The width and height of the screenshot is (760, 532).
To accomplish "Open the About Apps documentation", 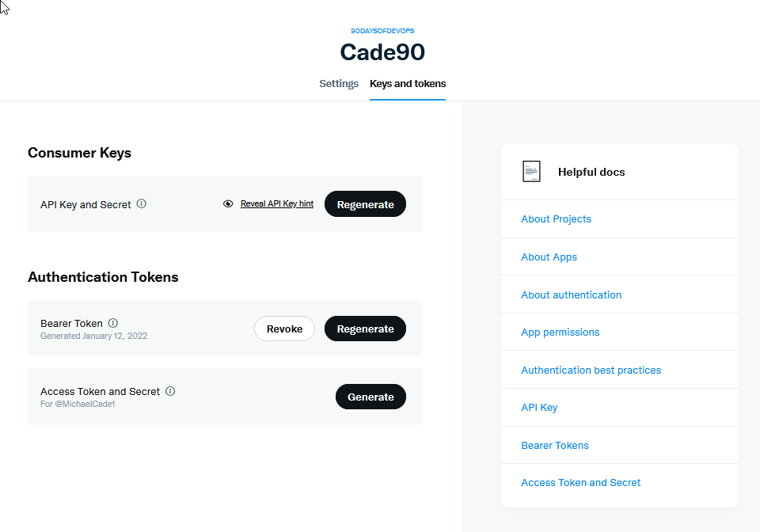I will [549, 256].
